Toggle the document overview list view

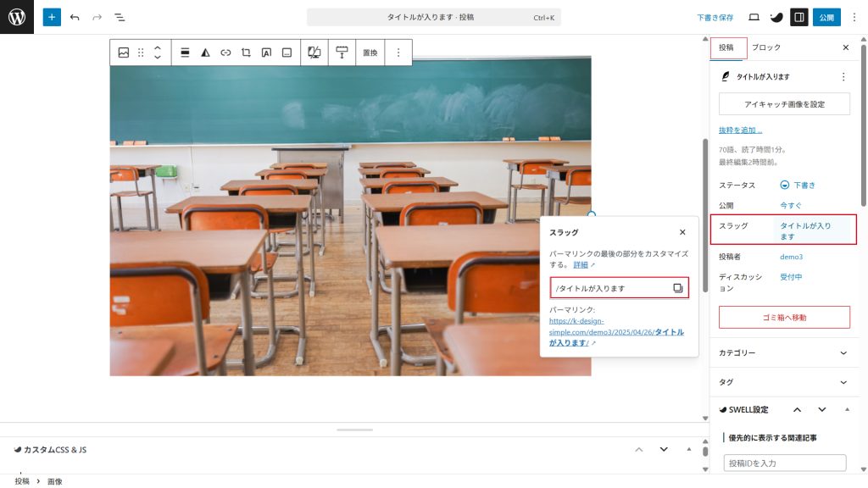120,17
